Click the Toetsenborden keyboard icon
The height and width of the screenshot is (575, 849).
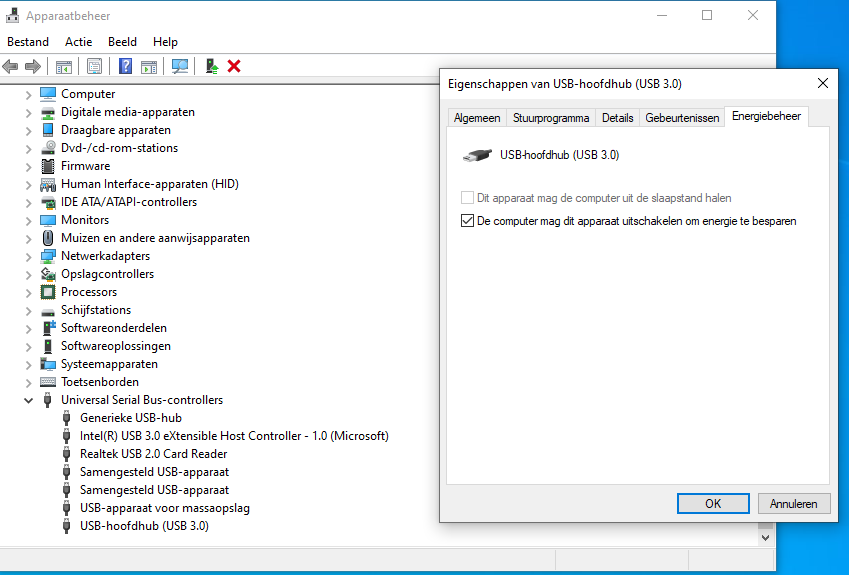[48, 382]
